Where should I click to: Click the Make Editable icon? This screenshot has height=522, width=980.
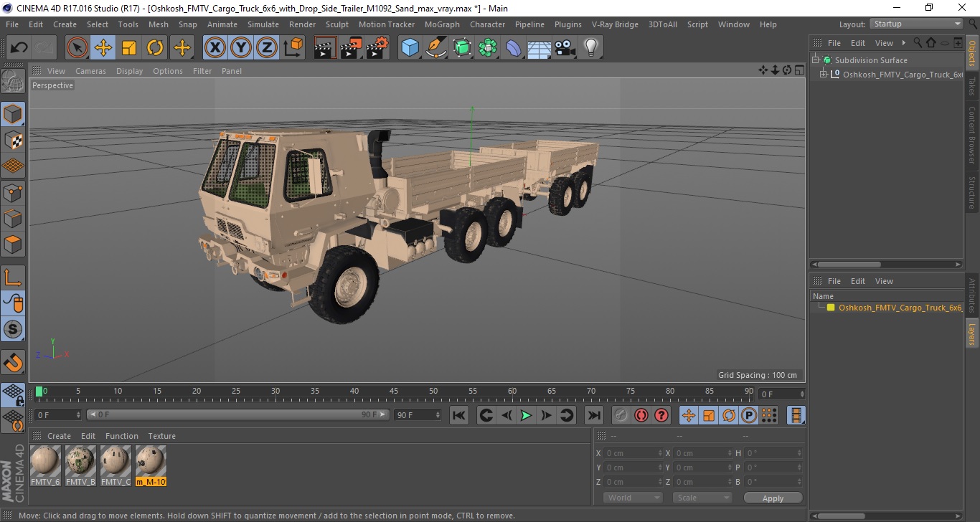13,81
